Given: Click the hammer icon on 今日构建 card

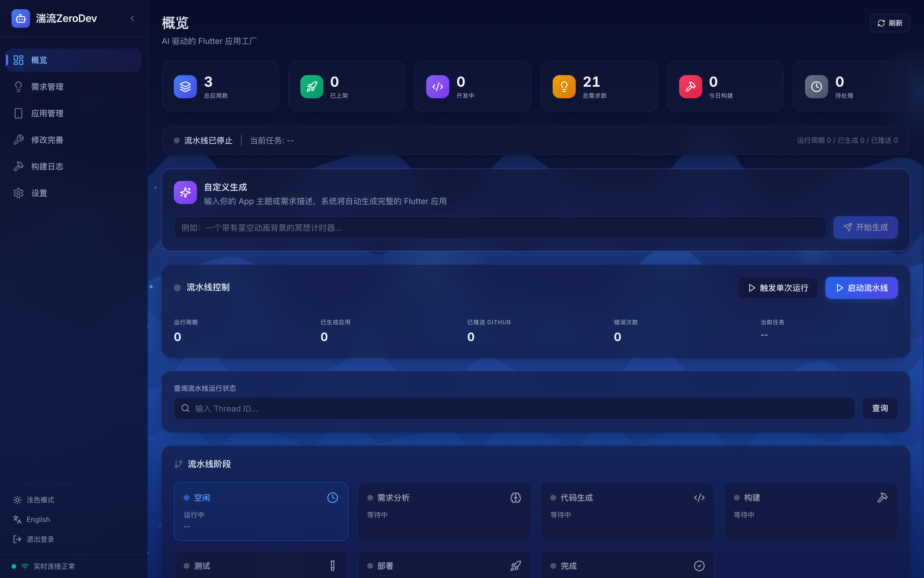Looking at the screenshot, I should point(690,87).
